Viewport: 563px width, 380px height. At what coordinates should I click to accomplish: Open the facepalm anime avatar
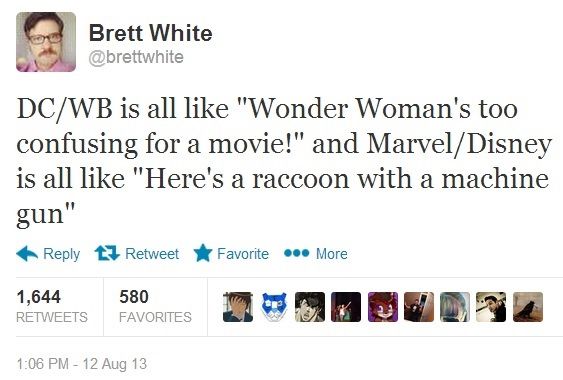(238, 307)
